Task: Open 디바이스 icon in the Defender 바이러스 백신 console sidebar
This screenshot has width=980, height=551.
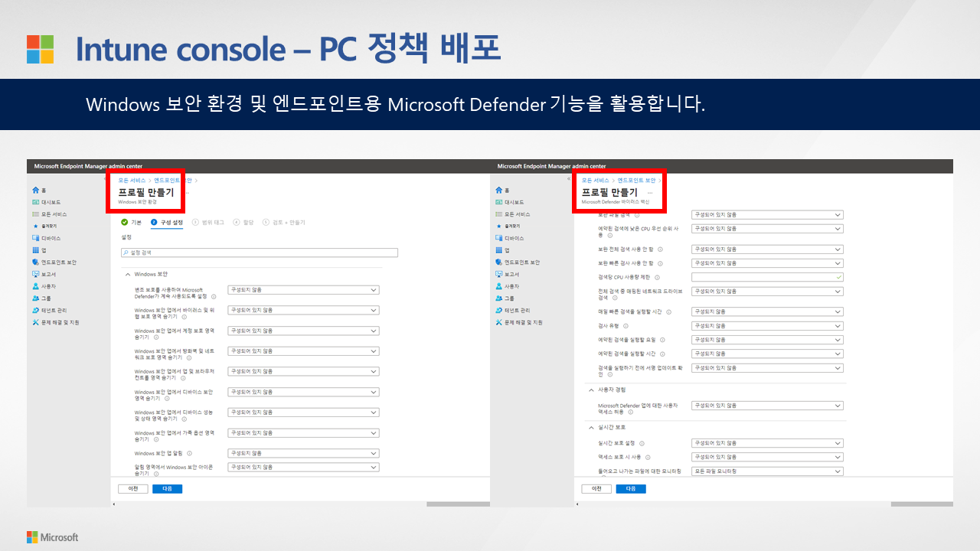Action: [x=498, y=238]
